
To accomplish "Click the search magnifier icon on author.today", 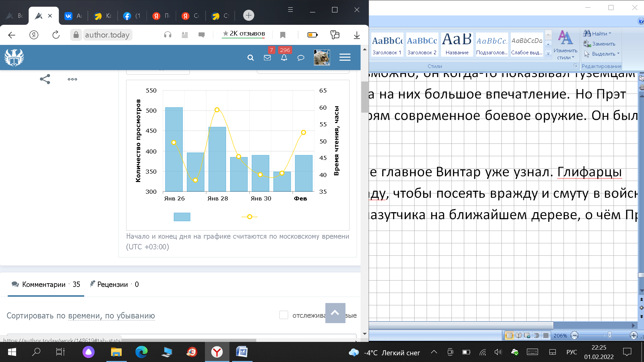I will (251, 58).
